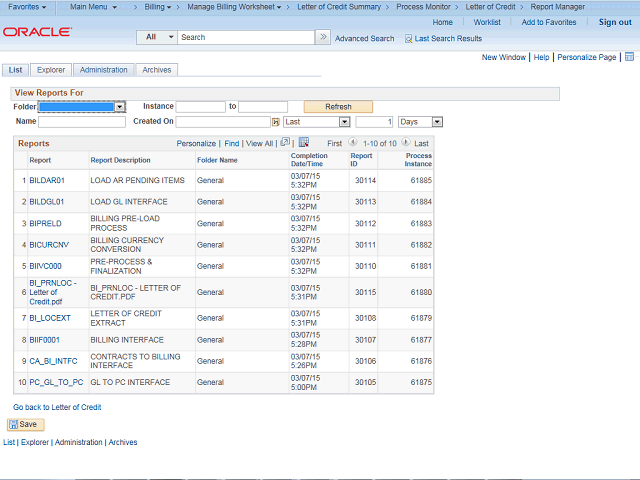
Task: Click the Last Search Results icon
Action: [408, 39]
